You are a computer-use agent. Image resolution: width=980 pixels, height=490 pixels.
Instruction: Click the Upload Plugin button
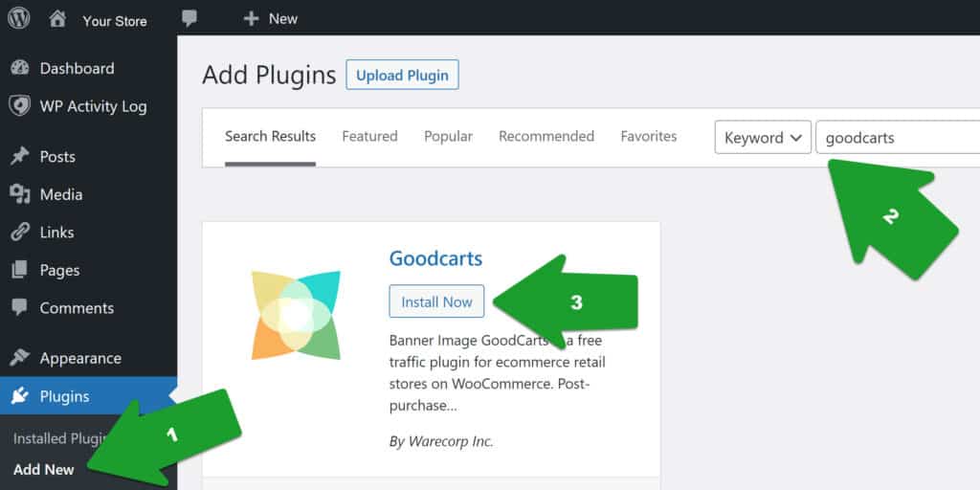click(403, 75)
